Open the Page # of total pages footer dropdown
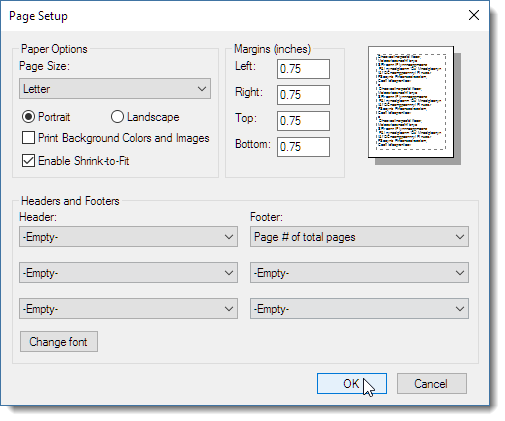Screen dimensions: 505x421 359,237
